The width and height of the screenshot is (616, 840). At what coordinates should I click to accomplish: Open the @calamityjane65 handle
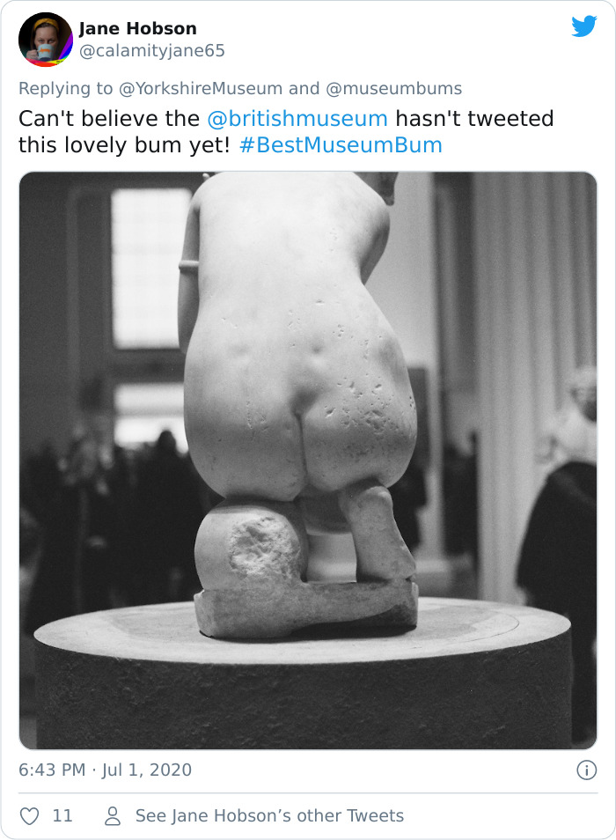152,51
